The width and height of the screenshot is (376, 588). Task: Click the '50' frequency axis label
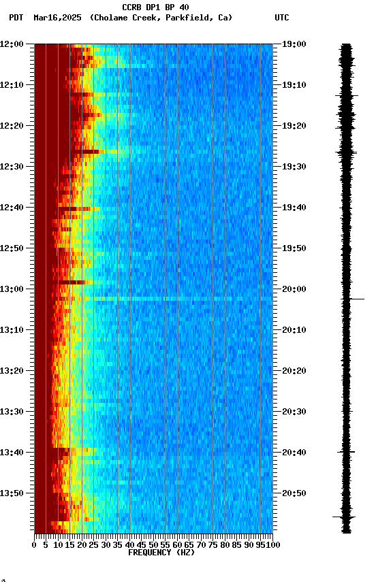(x=153, y=545)
